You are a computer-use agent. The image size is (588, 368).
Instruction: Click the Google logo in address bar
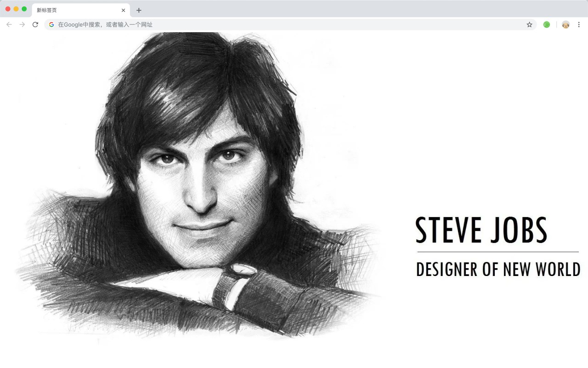tap(51, 24)
